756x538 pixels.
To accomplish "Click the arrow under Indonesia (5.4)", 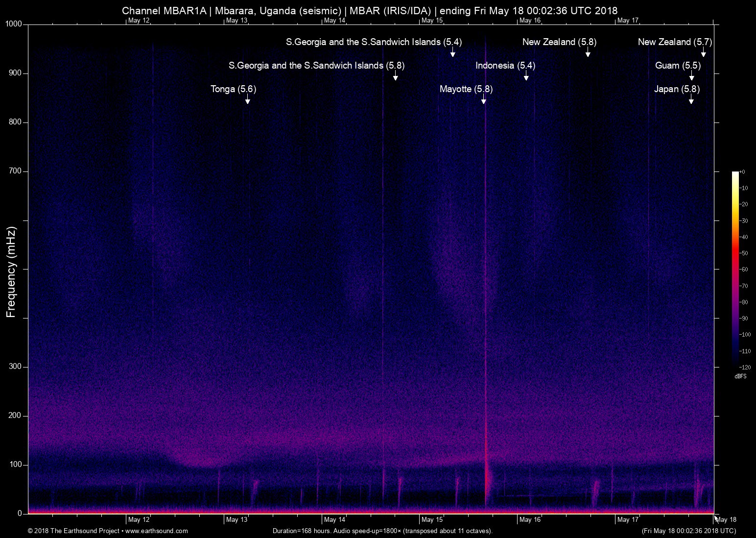I will pyautogui.click(x=526, y=76).
